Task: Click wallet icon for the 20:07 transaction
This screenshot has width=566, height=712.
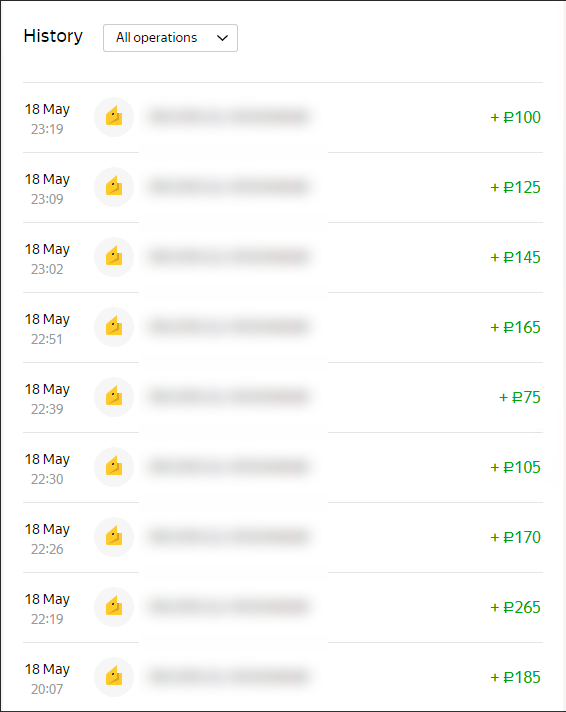Action: pyautogui.click(x=114, y=677)
